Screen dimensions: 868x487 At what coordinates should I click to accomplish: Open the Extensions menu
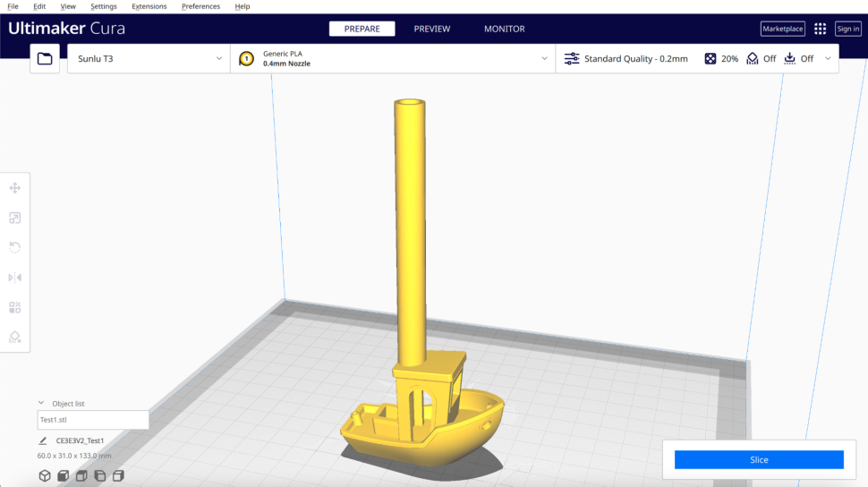pyautogui.click(x=149, y=6)
